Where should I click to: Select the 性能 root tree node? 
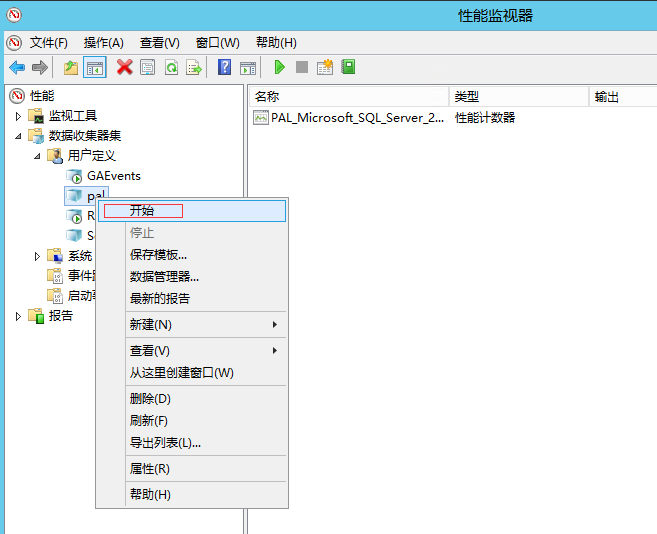pos(42,96)
